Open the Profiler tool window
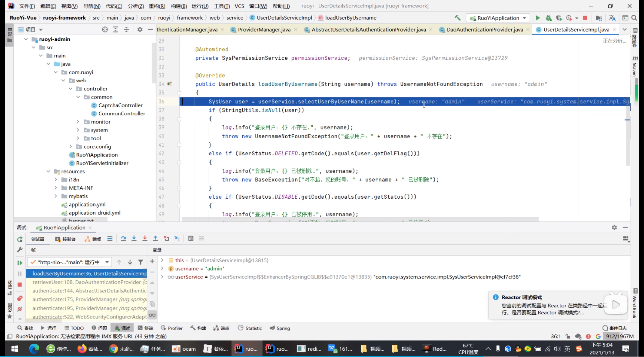The height and width of the screenshot is (357, 644). click(172, 328)
